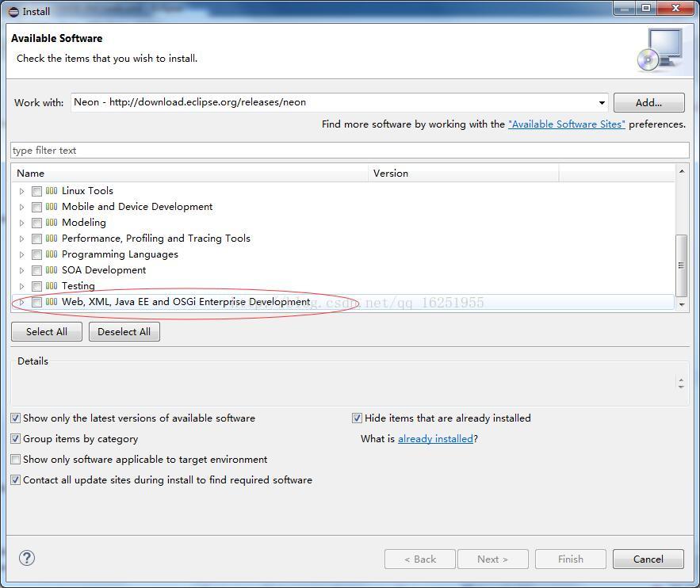Click the Performance, Profiling and Tracing Tools icon

pos(52,239)
